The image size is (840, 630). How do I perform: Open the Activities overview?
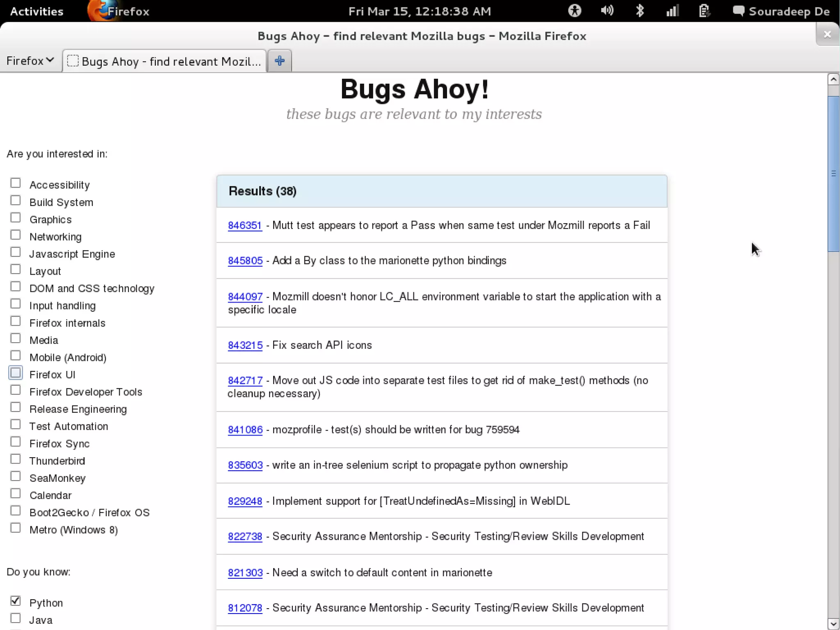(x=37, y=11)
